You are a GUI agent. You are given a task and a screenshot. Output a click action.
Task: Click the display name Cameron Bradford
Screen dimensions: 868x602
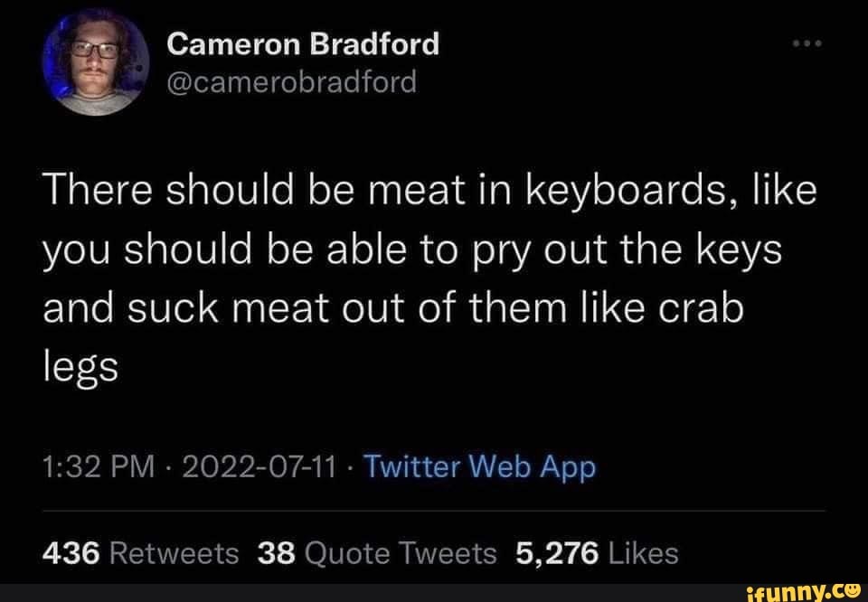click(303, 42)
